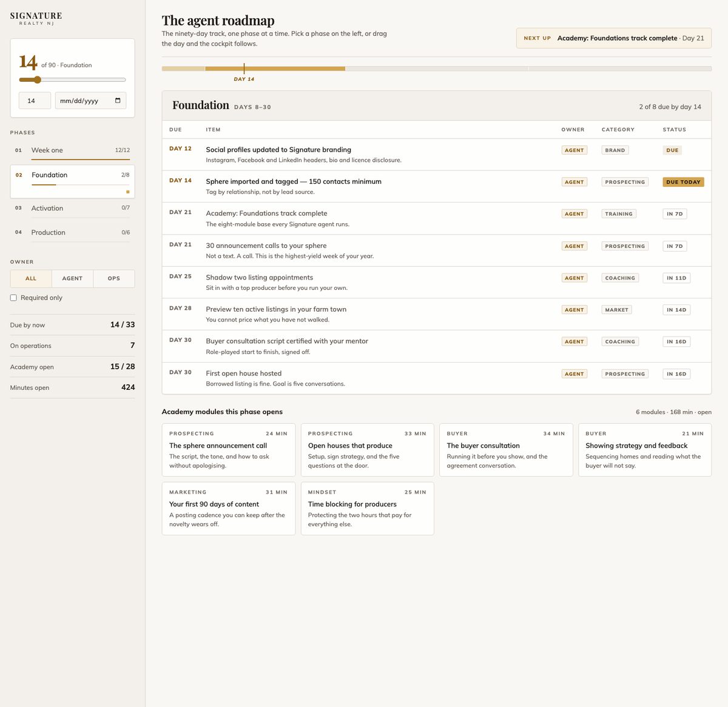728x707 pixels.
Task: Click the Day 25 COACHING category tag
Action: pos(620,278)
